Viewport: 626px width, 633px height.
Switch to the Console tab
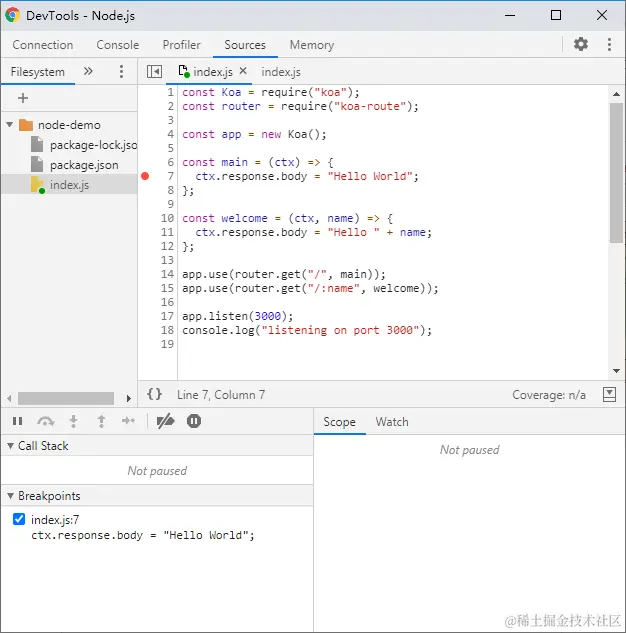point(117,45)
